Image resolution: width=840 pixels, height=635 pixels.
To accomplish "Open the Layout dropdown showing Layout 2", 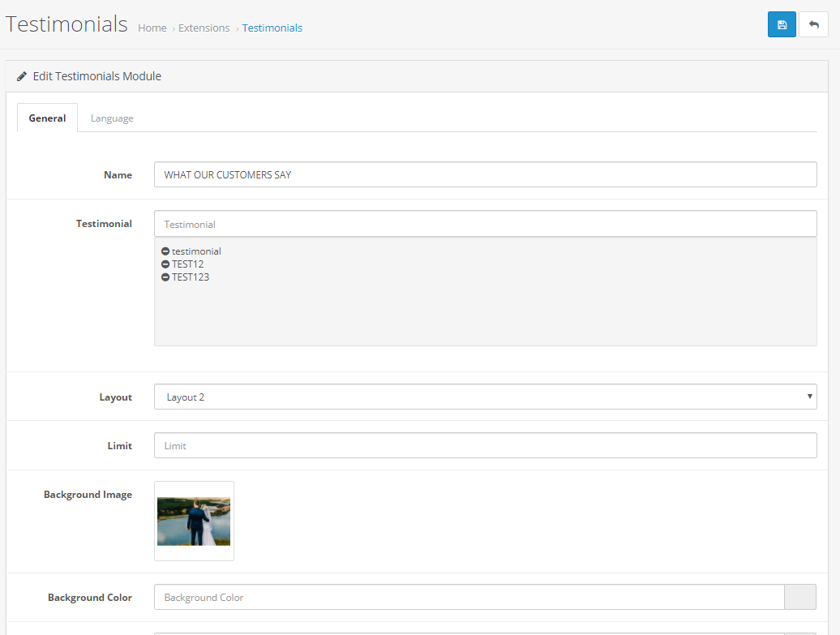I will (486, 397).
